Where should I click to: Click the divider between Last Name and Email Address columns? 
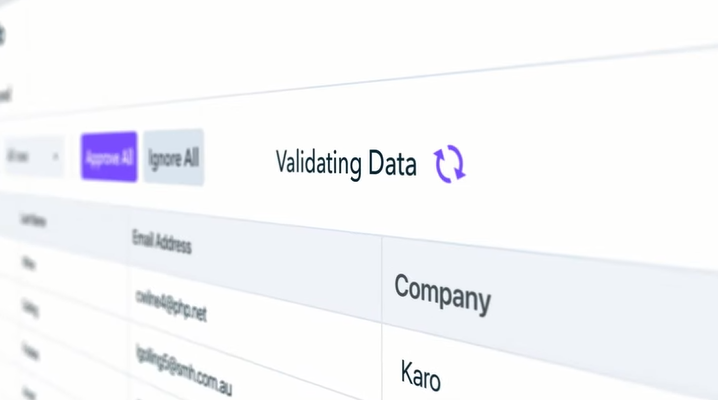[129, 302]
